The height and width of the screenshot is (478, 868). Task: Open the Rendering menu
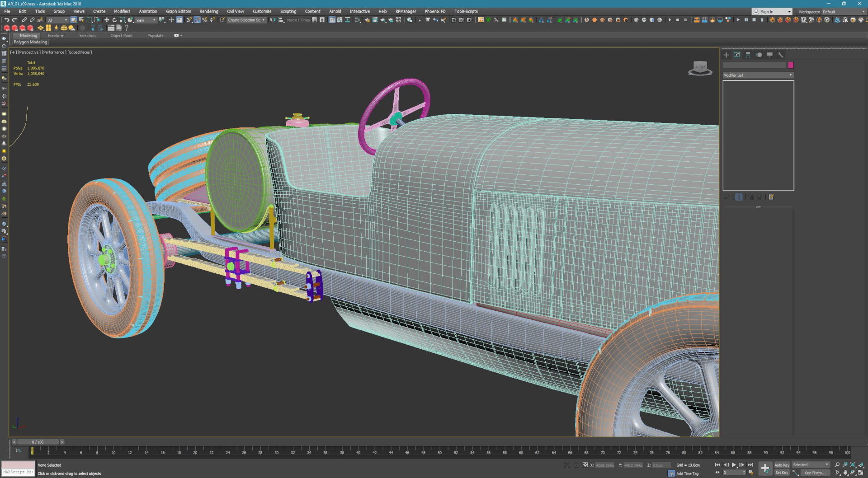click(209, 11)
